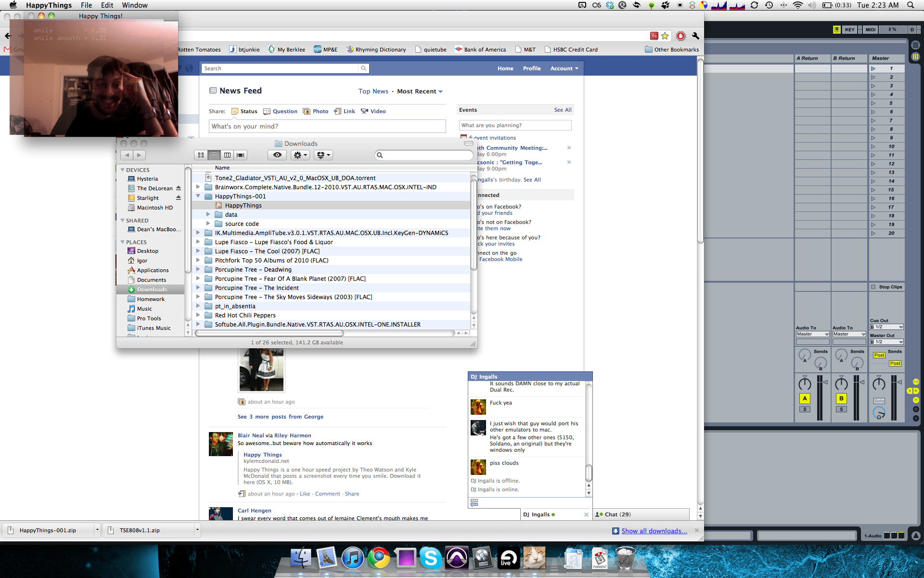Toggle Solo on A Return track

pyautogui.click(x=805, y=409)
